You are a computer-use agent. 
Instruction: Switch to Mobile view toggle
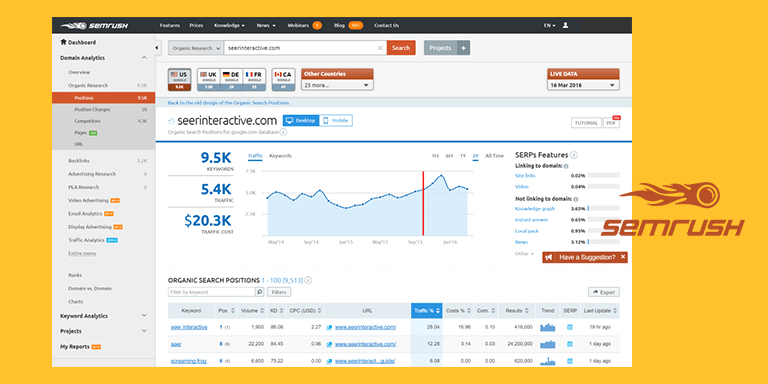[x=336, y=120]
